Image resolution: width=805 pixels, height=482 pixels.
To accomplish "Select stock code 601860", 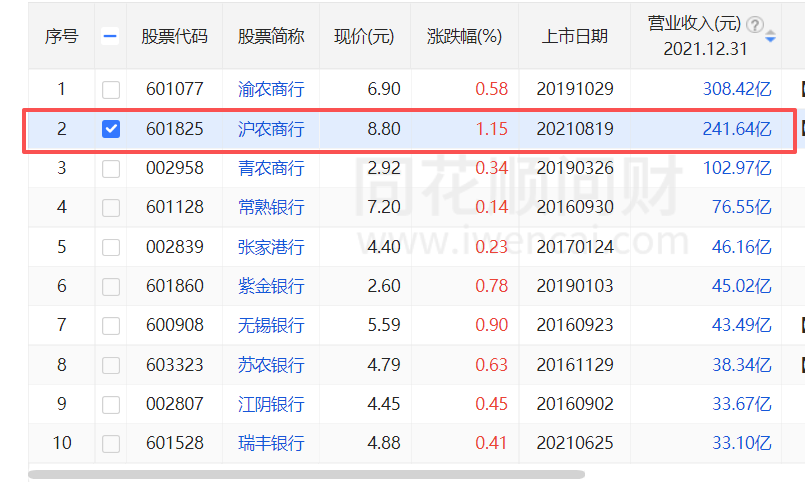I will 175,286.
